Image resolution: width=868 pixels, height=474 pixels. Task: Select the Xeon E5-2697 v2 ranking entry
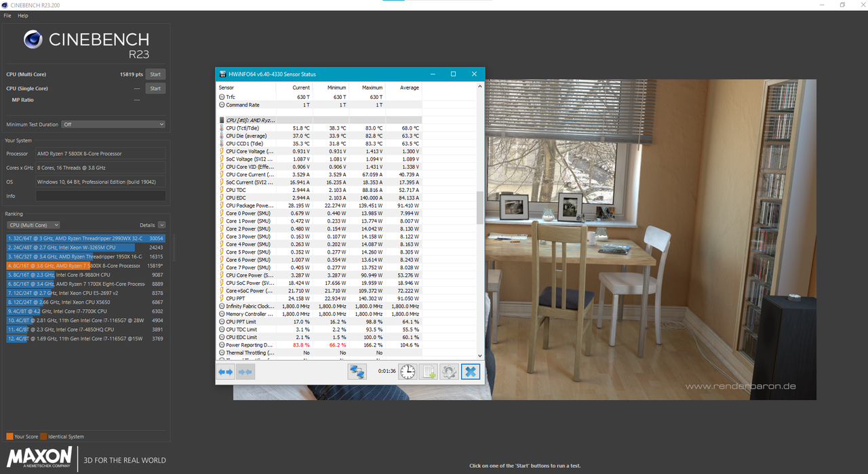coord(85,293)
